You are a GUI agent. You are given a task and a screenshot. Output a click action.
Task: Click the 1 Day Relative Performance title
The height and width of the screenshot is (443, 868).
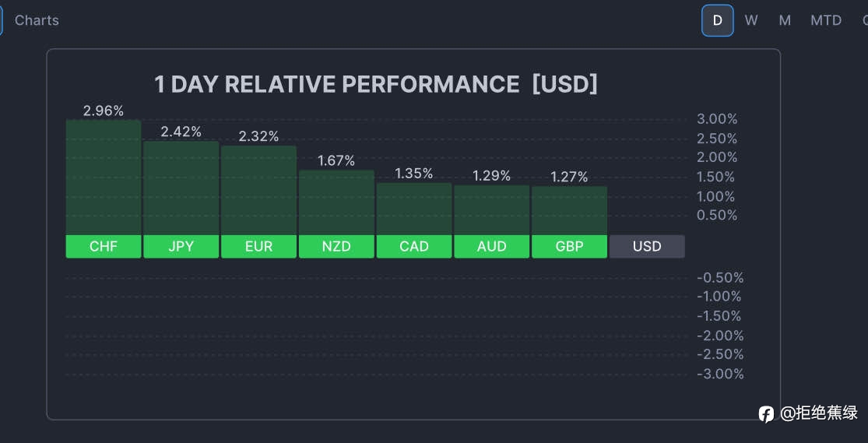click(376, 84)
